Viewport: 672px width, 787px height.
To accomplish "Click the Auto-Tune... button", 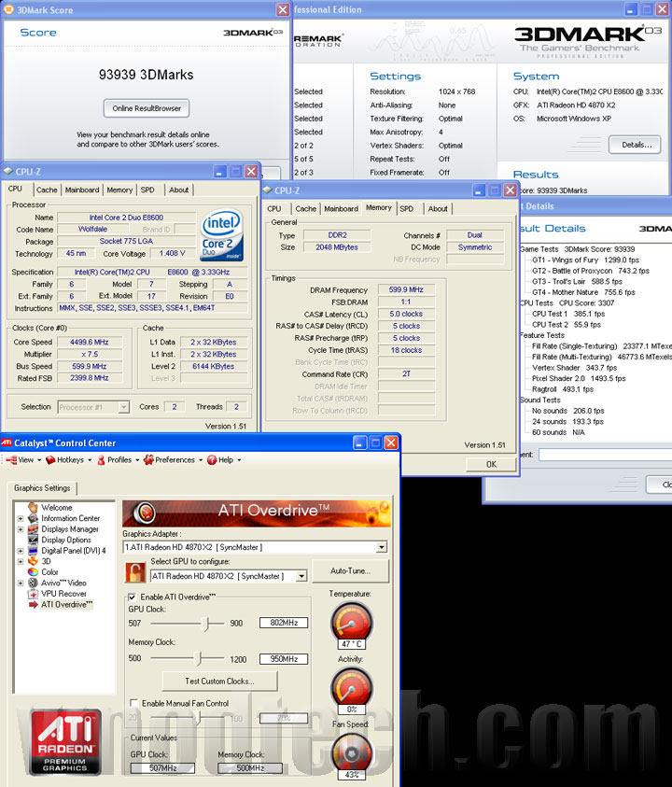I will click(350, 570).
